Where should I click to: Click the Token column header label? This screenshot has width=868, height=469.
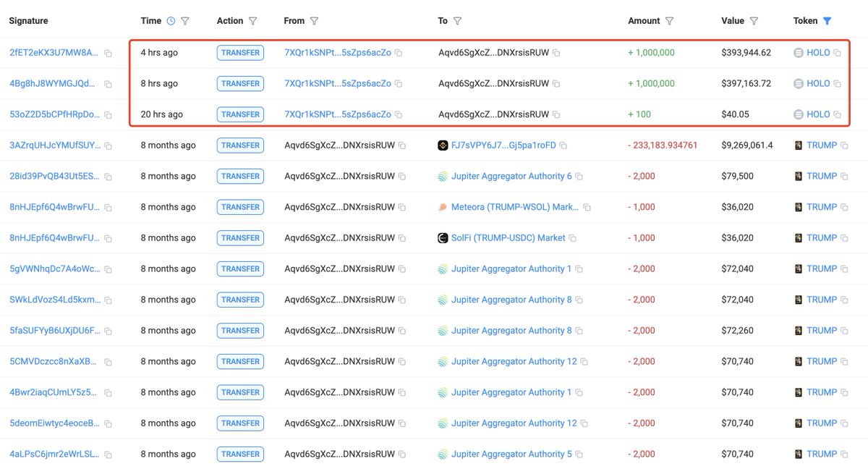(x=805, y=21)
